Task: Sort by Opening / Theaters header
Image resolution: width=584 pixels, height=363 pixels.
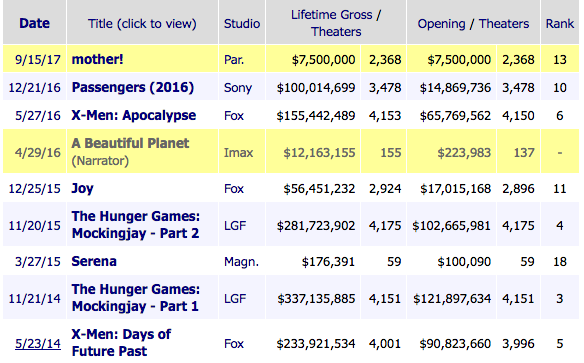Action: point(473,24)
